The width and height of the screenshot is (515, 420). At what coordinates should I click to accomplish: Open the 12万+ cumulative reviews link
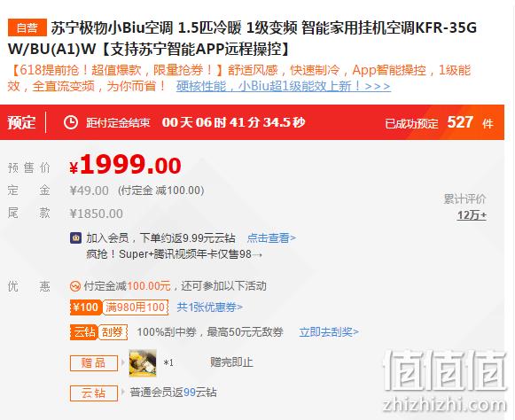click(472, 215)
